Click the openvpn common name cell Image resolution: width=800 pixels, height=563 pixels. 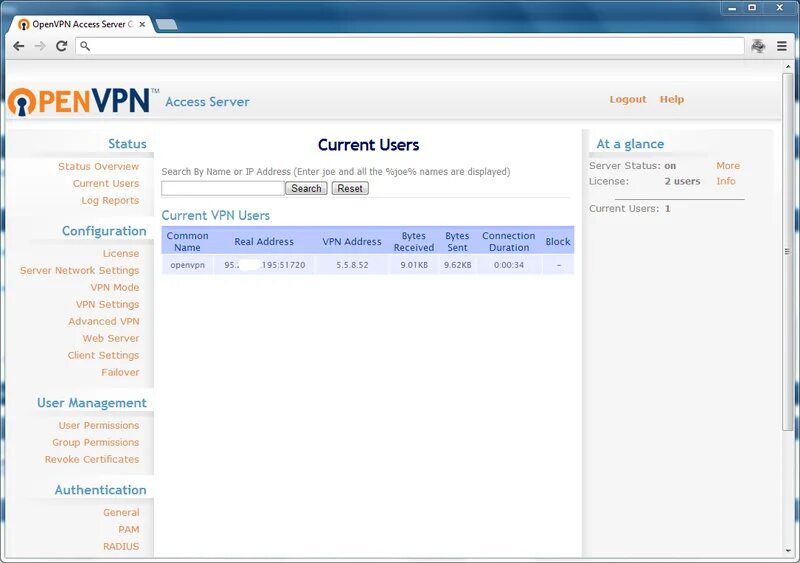[187, 265]
